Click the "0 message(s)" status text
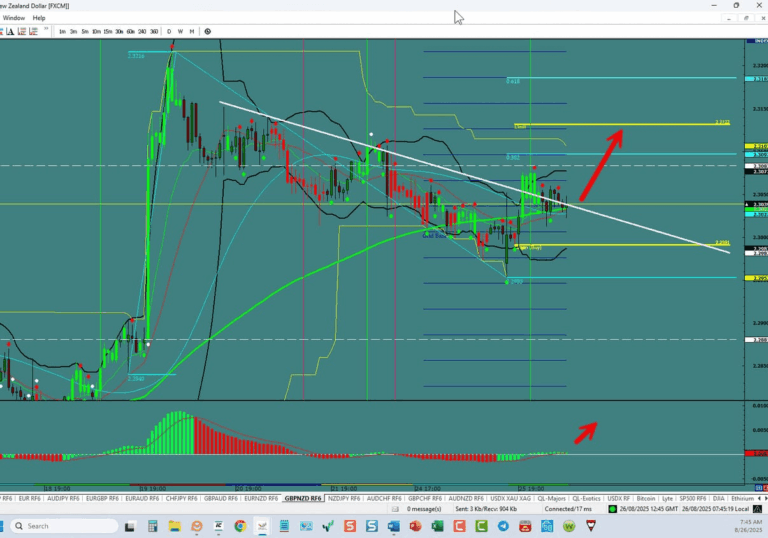Viewport: 768px width, 538px height. 424,509
